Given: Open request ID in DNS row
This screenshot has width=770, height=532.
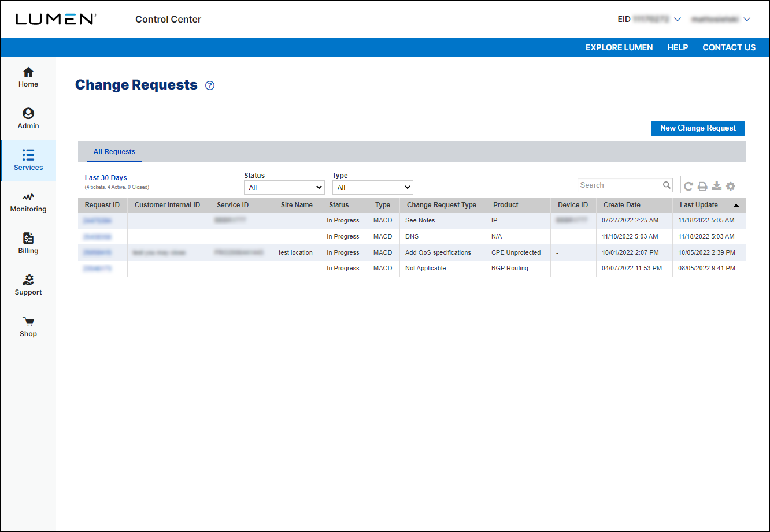Looking at the screenshot, I should click(97, 237).
